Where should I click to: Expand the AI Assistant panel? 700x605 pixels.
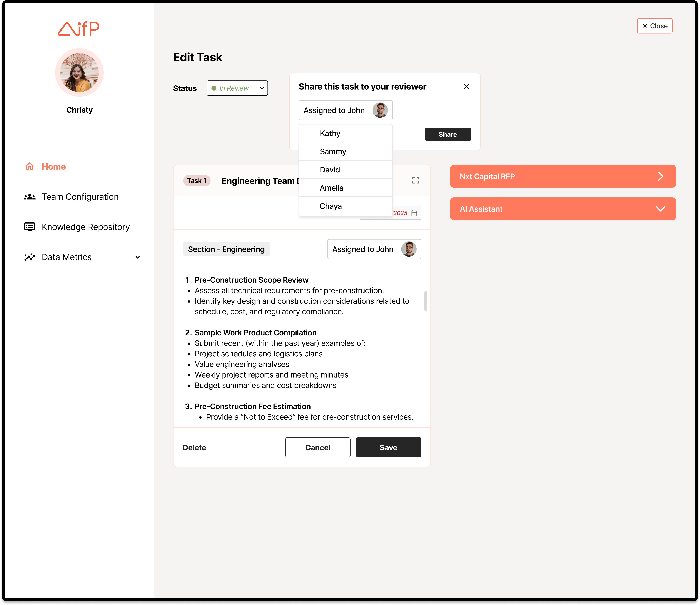coord(660,209)
